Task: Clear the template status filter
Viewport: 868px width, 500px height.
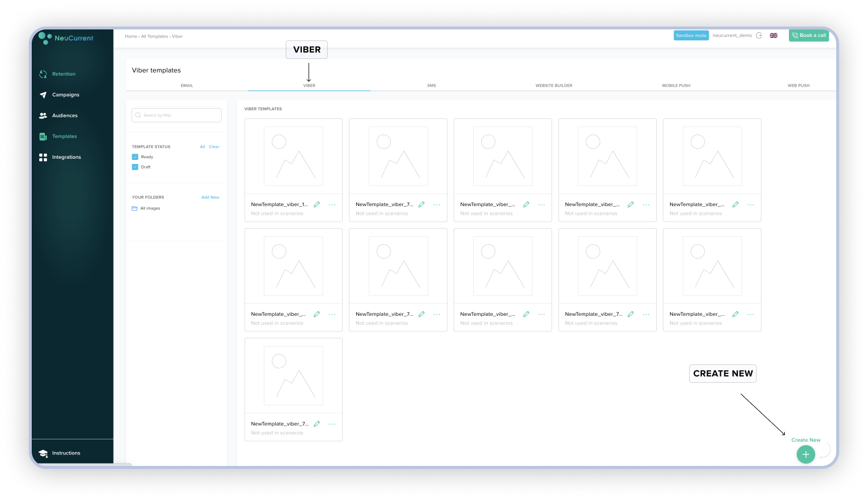Action: [x=214, y=147]
